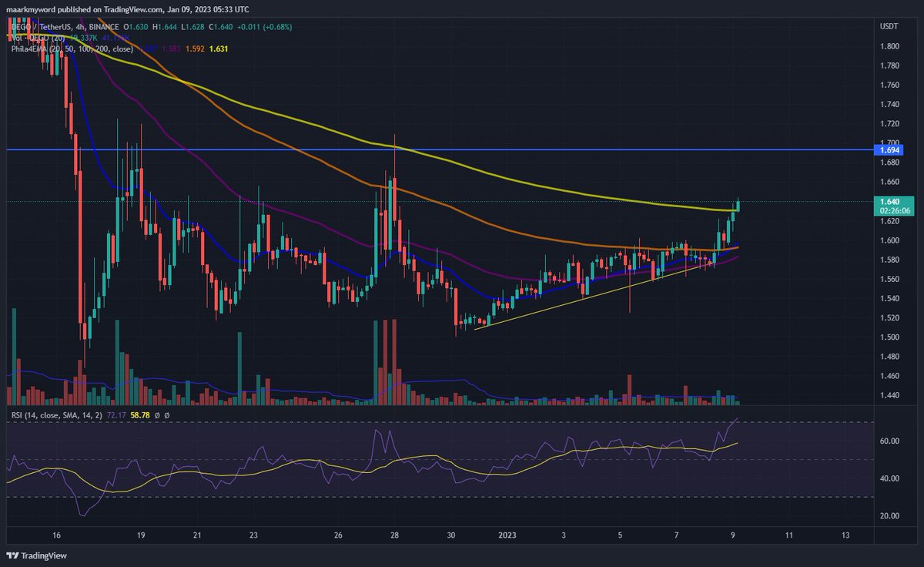The width and height of the screenshot is (924, 567).
Task: Click the 60.00 RSI axis label
Action: click(x=889, y=441)
